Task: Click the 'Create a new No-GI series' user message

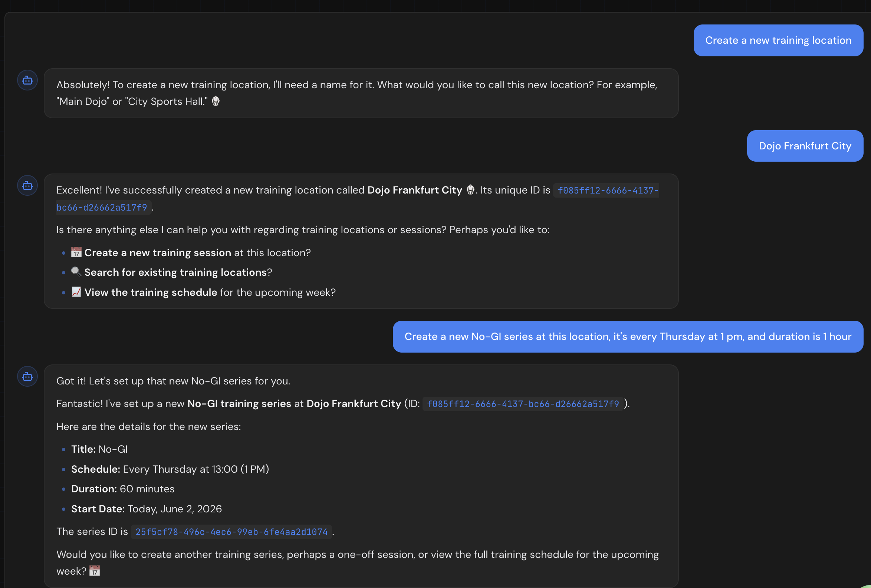Action: [x=628, y=337]
